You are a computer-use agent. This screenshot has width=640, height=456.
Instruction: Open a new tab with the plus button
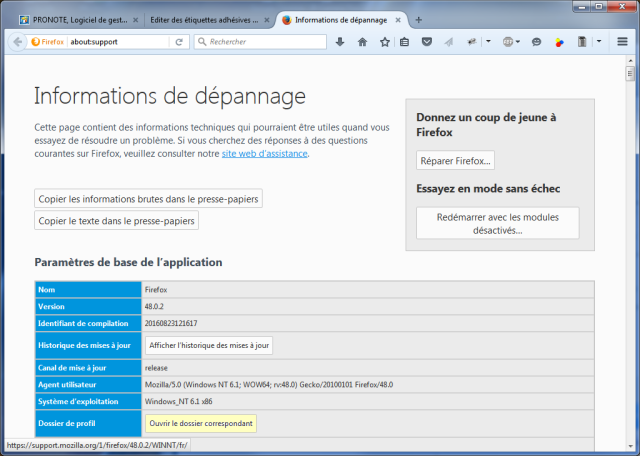click(x=418, y=19)
